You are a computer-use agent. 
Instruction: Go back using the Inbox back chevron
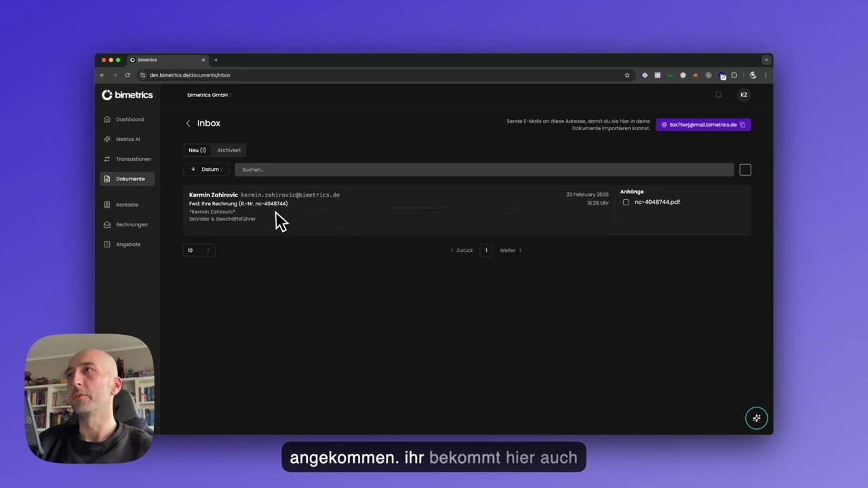[x=188, y=123]
